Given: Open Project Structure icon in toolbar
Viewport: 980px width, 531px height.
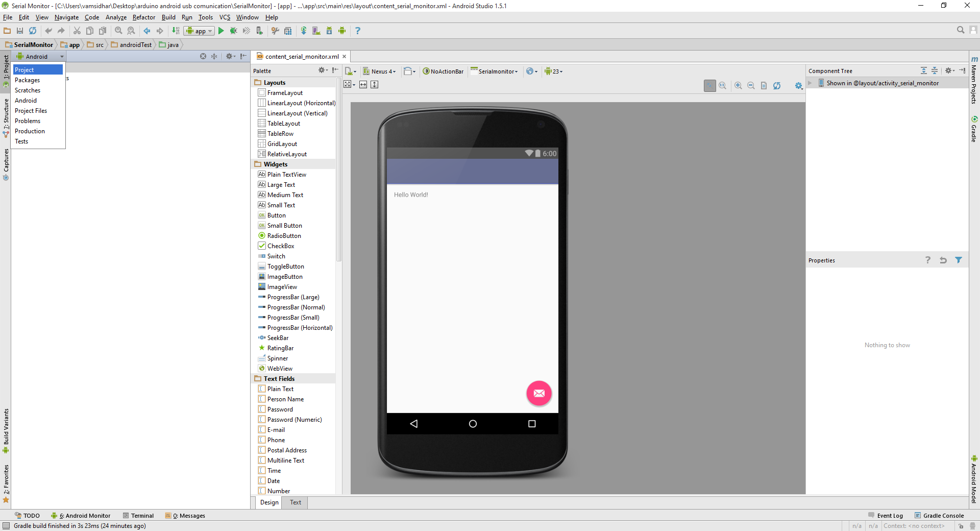Looking at the screenshot, I should pyautogui.click(x=288, y=31).
